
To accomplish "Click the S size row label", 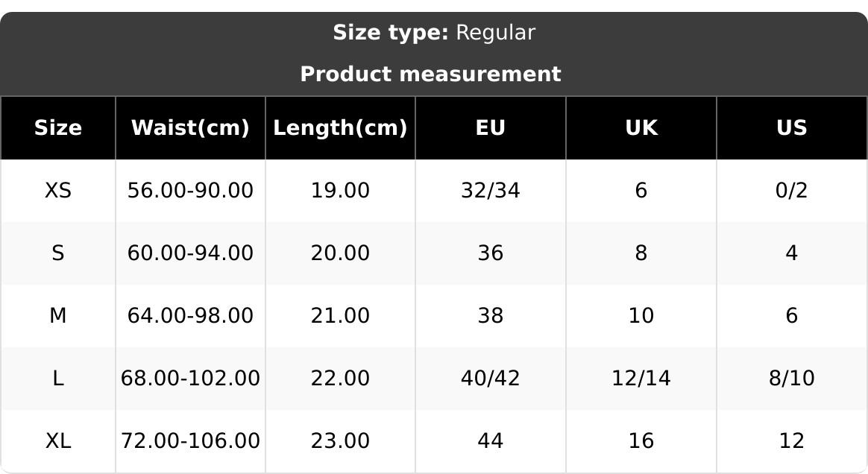I will [x=58, y=253].
